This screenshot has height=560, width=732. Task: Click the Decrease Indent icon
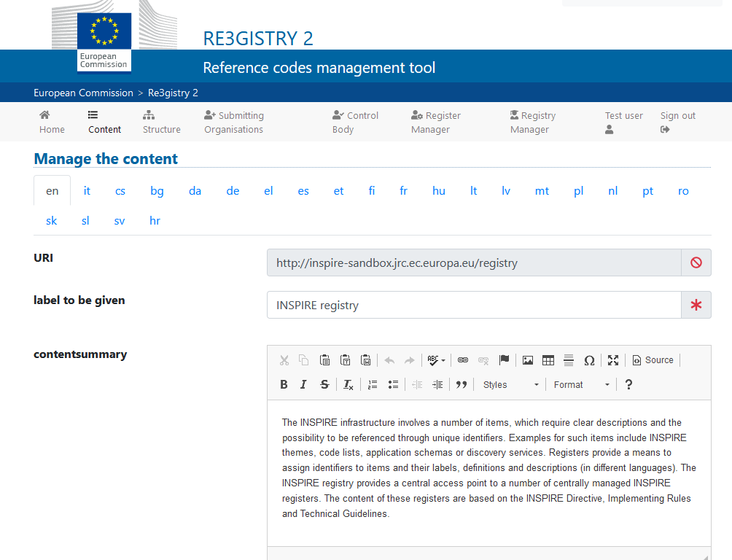417,384
